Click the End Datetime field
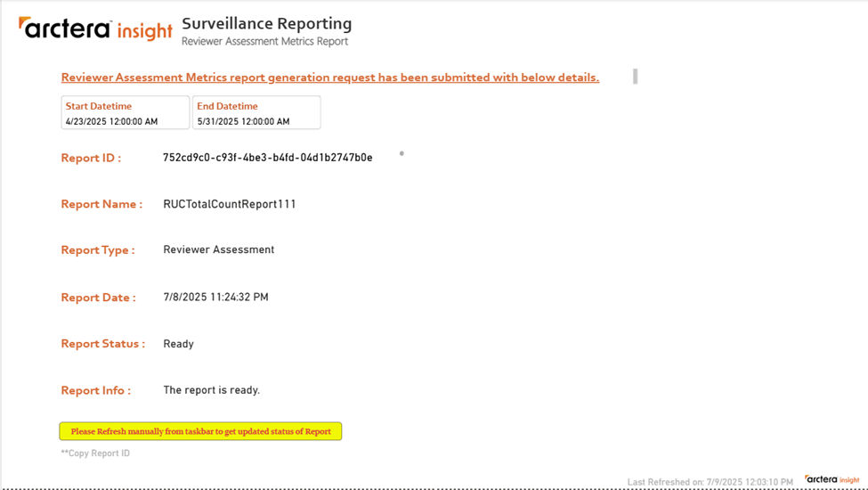The height and width of the screenshot is (490, 868). (256, 112)
